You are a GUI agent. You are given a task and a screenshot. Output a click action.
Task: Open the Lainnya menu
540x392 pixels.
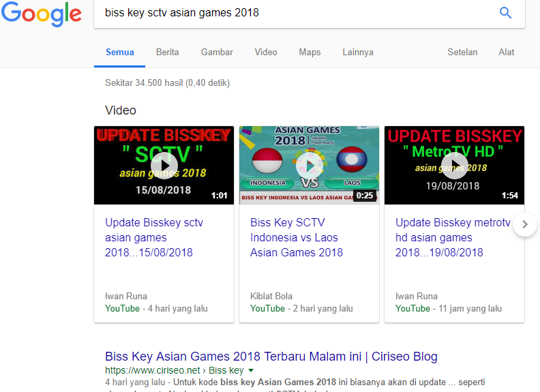pos(357,52)
